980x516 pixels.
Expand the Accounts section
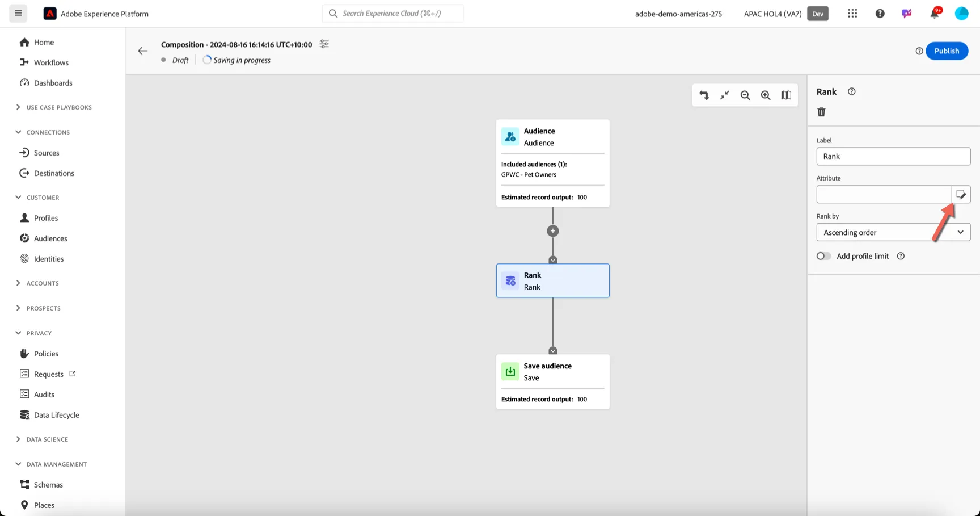37,283
